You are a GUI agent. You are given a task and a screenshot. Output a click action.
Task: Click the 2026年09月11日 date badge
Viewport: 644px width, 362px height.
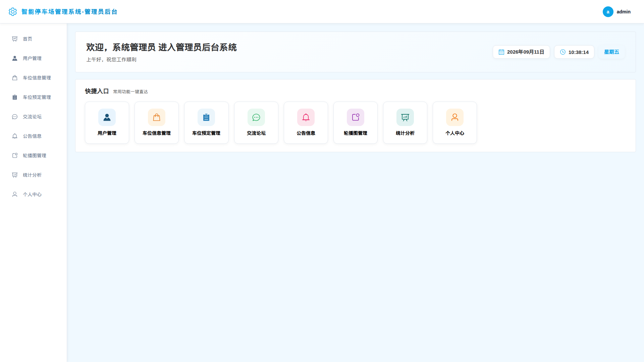(521, 52)
